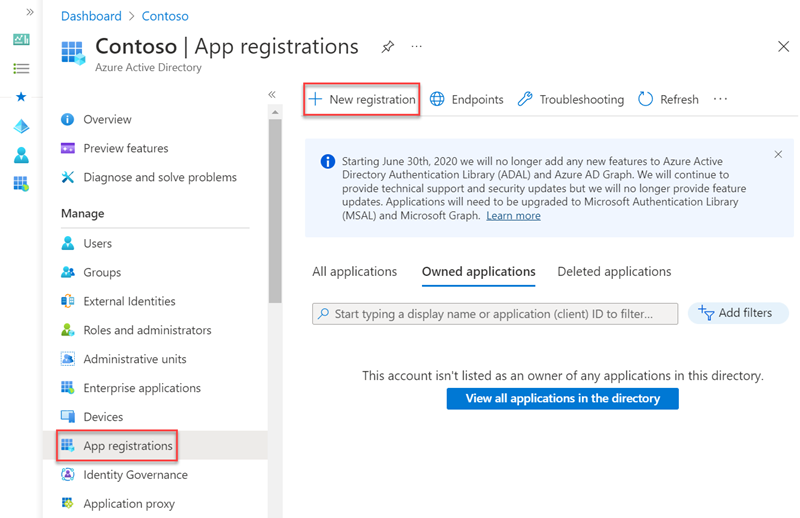This screenshot has height=518, width=800.
Task: Click Add filters button
Action: pyautogui.click(x=738, y=313)
